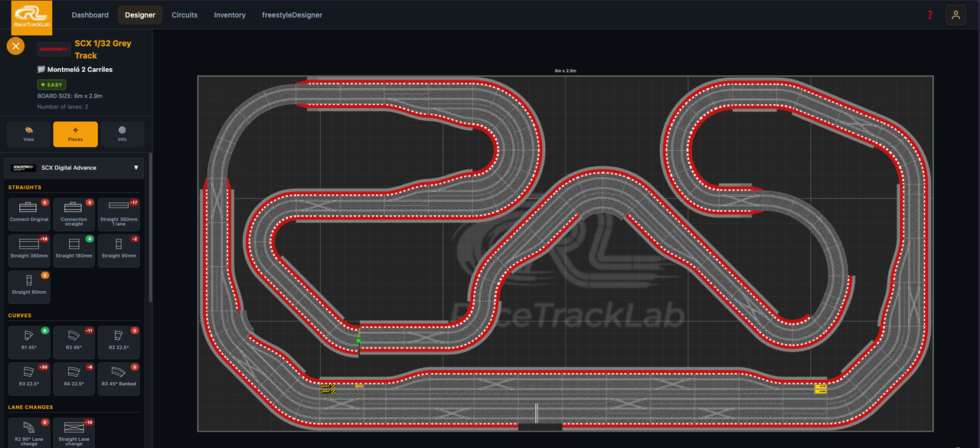980x448 pixels.
Task: Pick the R2 45° curve piece
Action: tap(74, 342)
